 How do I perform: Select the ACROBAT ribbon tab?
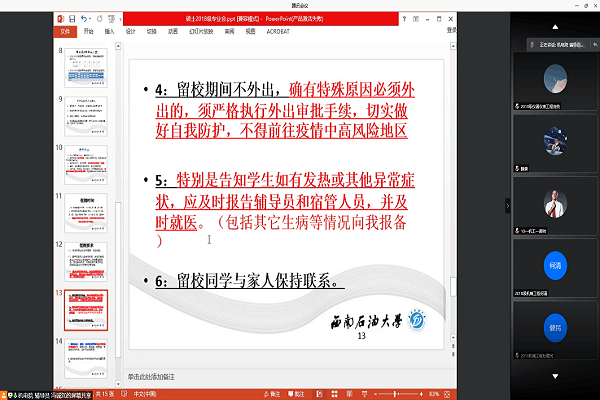(283, 31)
